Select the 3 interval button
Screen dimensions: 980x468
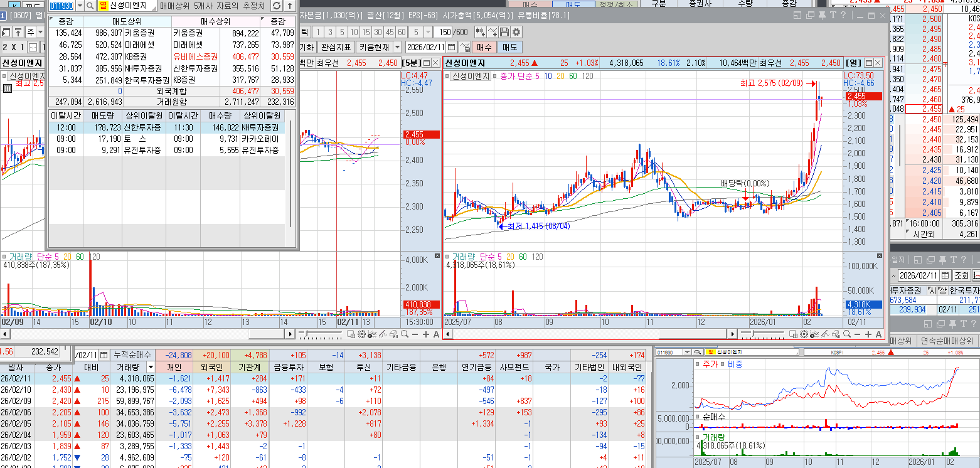pos(330,32)
